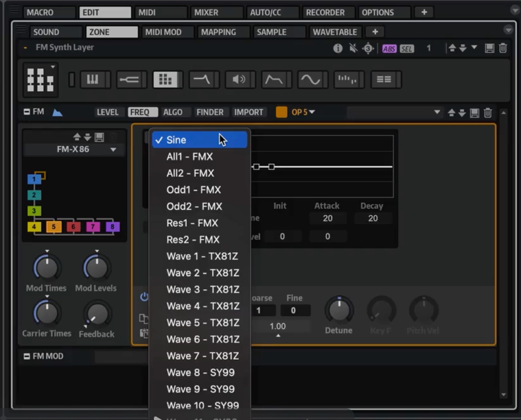Click the amplifier speaker section icon

(x=238, y=79)
